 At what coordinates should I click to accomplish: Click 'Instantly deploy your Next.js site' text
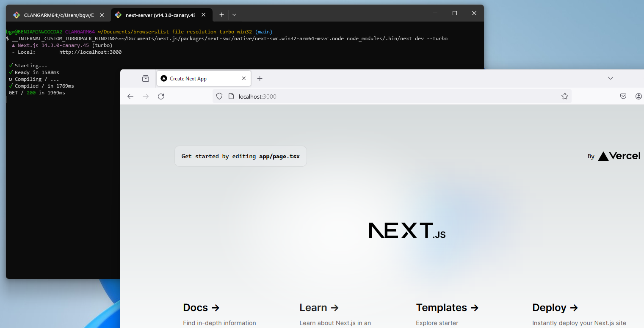(x=579, y=323)
